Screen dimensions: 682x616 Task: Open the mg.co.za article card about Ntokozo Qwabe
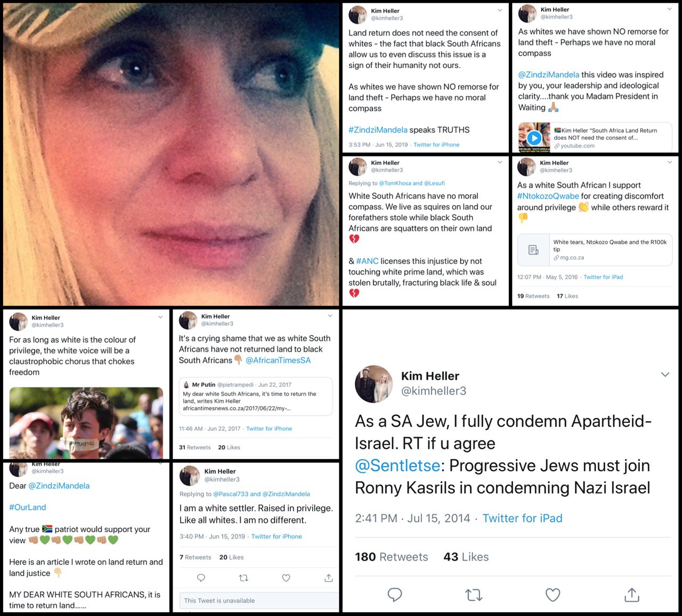[595, 250]
